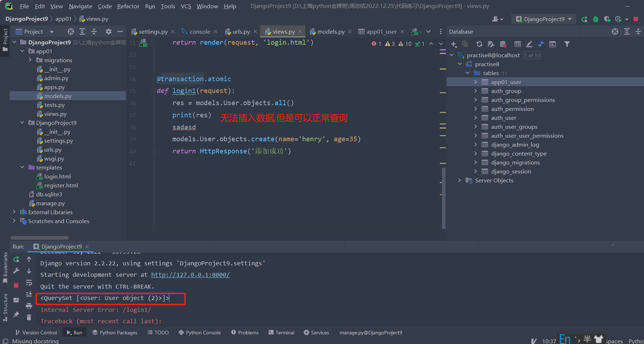The height and width of the screenshot is (344, 644).
Task: Stop the process in the Run panel
Action: point(16,285)
